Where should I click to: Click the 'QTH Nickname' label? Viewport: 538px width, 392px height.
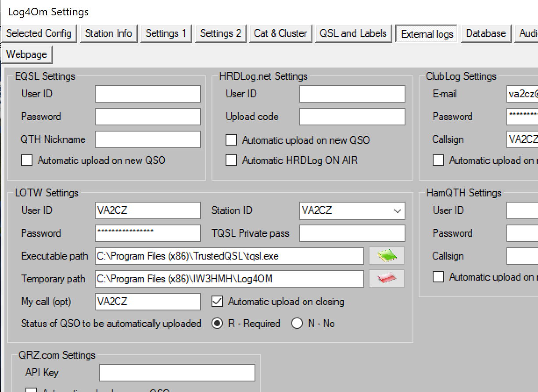click(x=53, y=139)
